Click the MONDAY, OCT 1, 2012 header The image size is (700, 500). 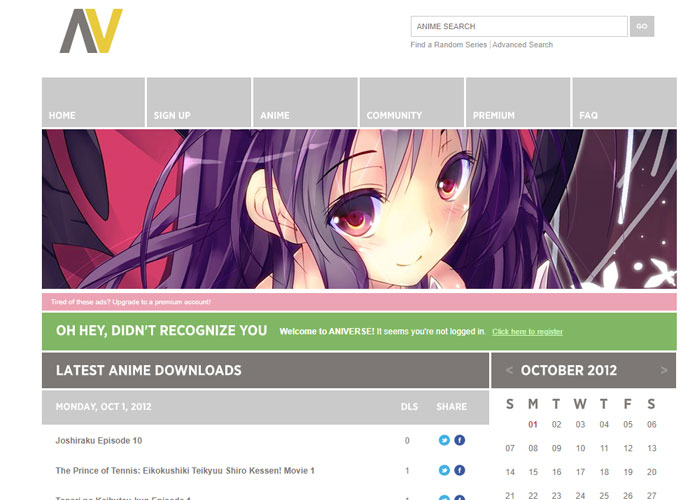104,407
